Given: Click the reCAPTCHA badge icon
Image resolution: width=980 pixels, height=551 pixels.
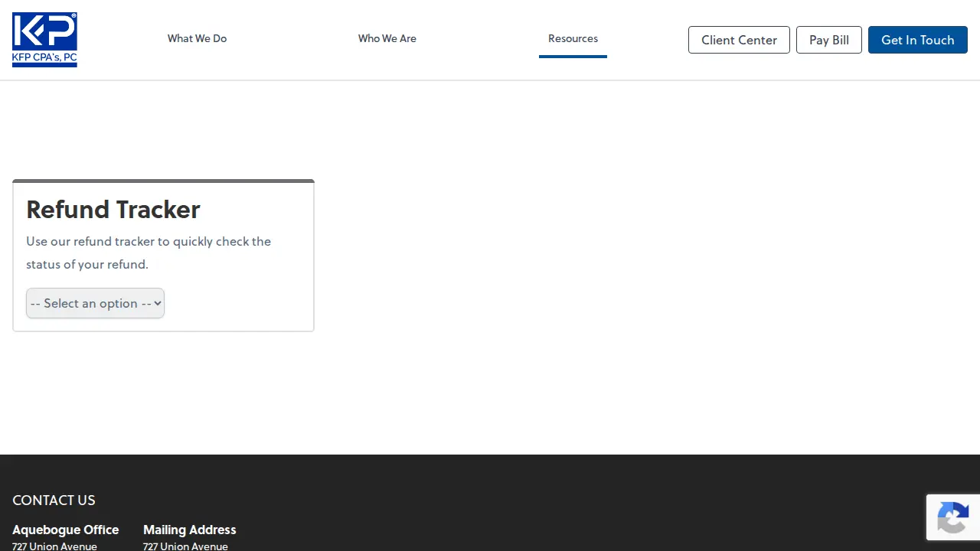Looking at the screenshot, I should click(953, 517).
